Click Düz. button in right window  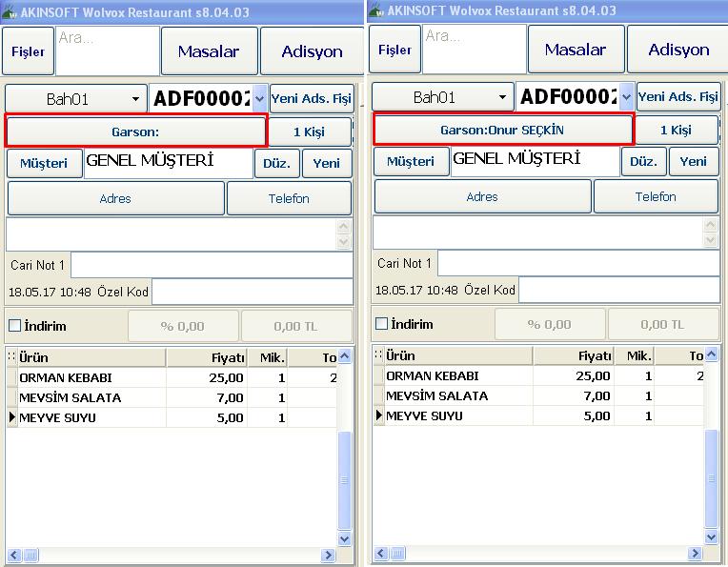click(644, 161)
